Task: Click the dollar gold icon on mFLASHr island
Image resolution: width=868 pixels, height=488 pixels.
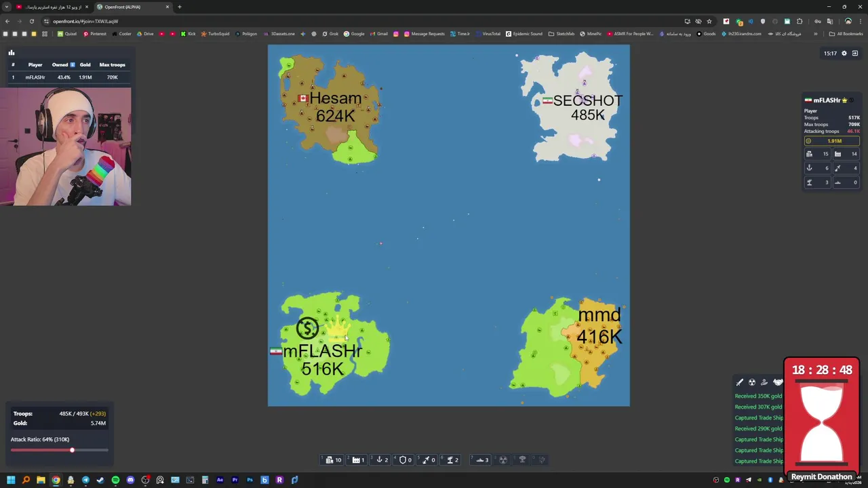Action: click(x=307, y=329)
